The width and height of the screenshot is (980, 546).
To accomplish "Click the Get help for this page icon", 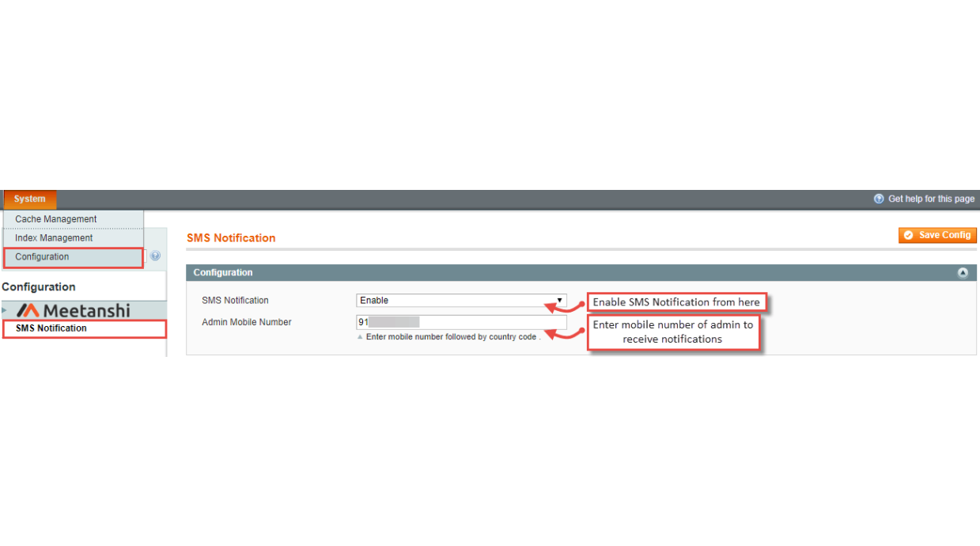I will click(x=878, y=199).
